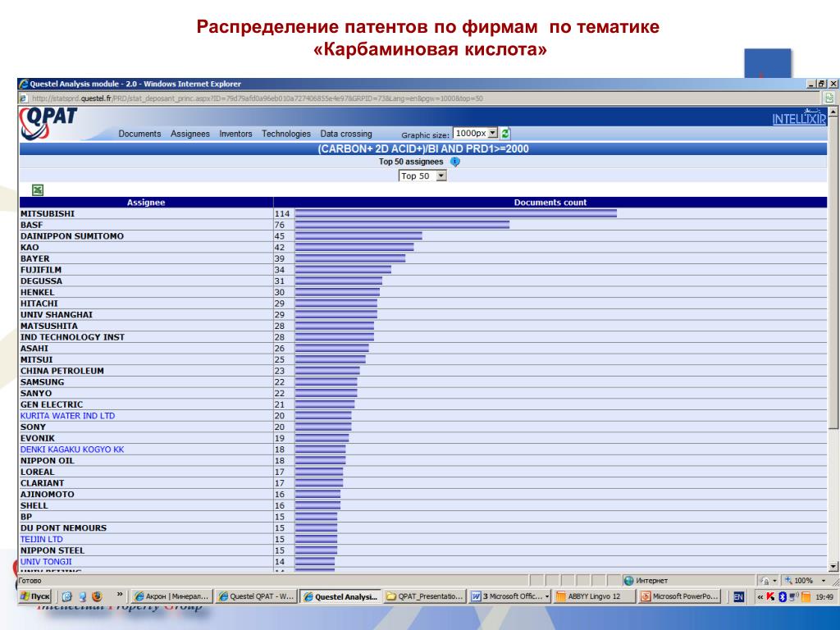Click the KAO assignee name
Screen dimensions: 840x630
[x=30, y=248]
